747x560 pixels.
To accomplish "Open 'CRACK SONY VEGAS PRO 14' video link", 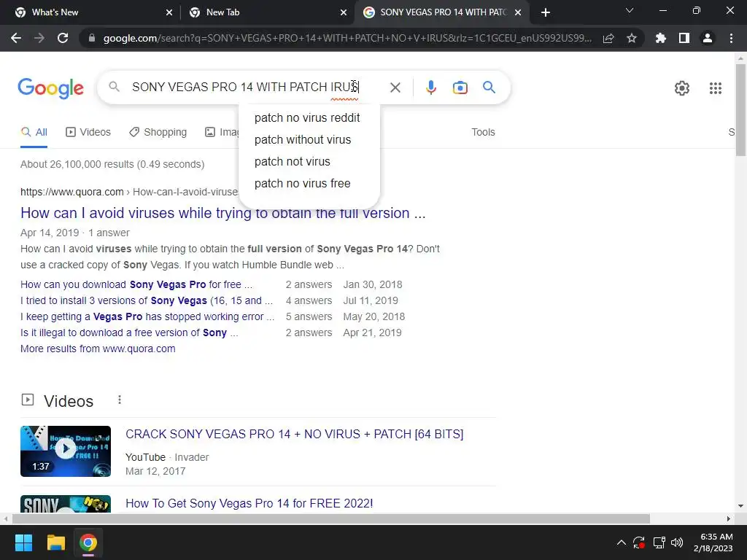I will [295, 435].
